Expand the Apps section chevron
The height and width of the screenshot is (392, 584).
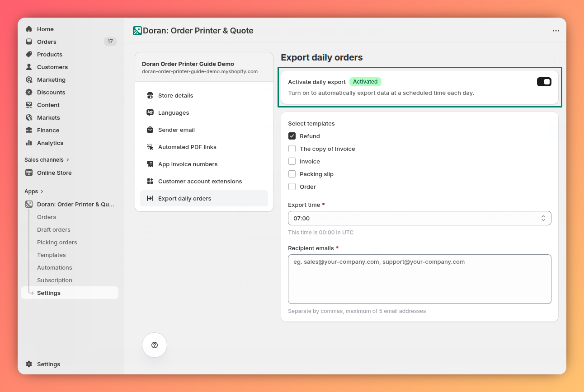[x=42, y=191]
